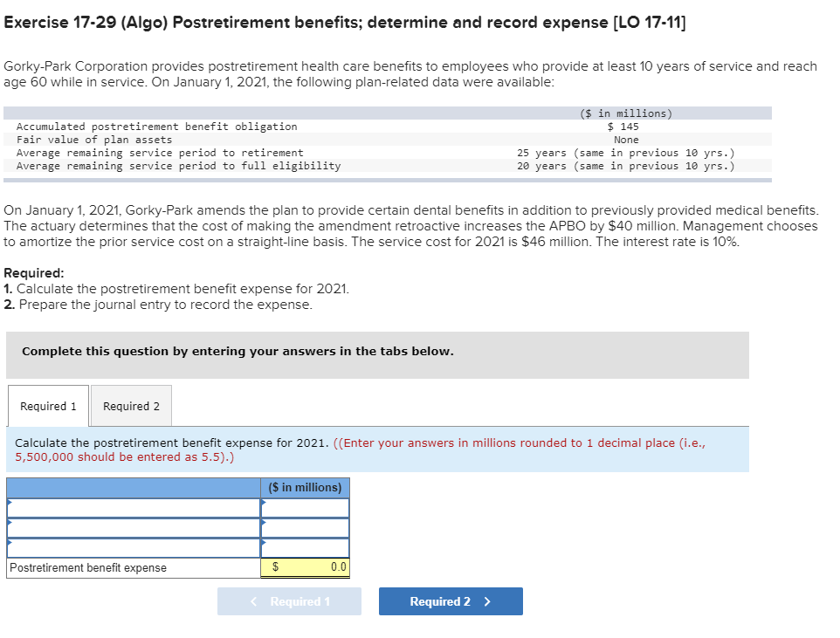
Task: Switch to the Required 2 tab
Action: (x=131, y=406)
